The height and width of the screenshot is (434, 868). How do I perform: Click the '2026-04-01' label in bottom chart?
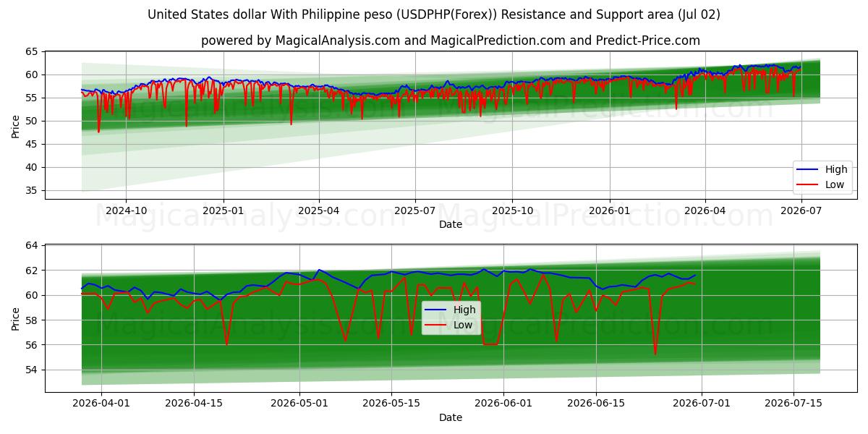pos(101,404)
